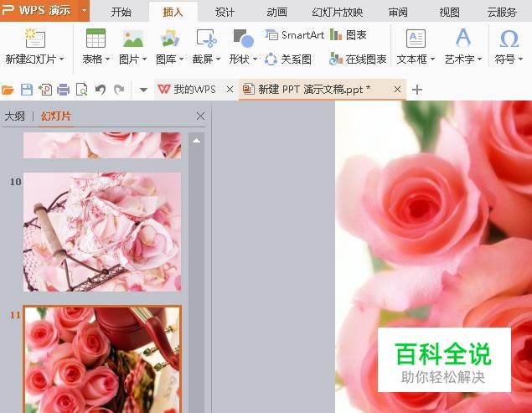This screenshot has width=532, height=413.
Task: Click the Symbol (符号) omega icon
Action: tap(509, 39)
